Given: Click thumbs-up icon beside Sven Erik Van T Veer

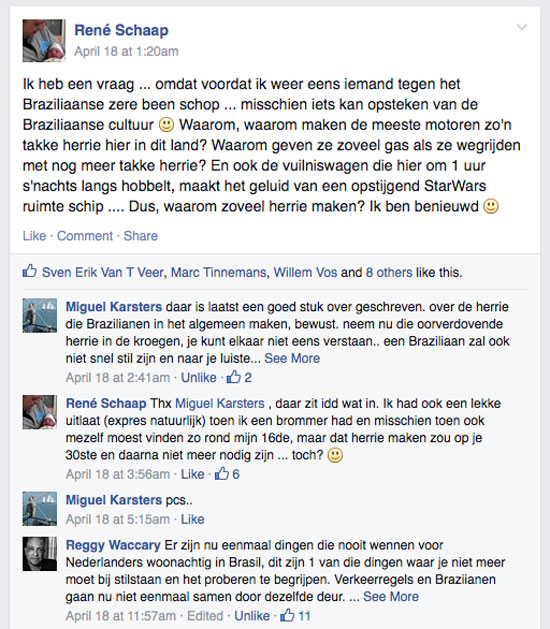Looking at the screenshot, I should [x=30, y=272].
